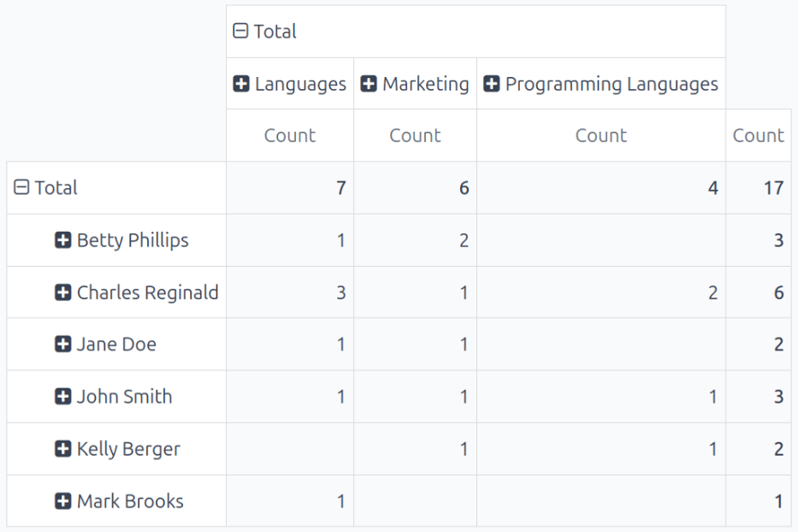Click Count header under Programming Languages
The height and width of the screenshot is (532, 798).
click(600, 135)
